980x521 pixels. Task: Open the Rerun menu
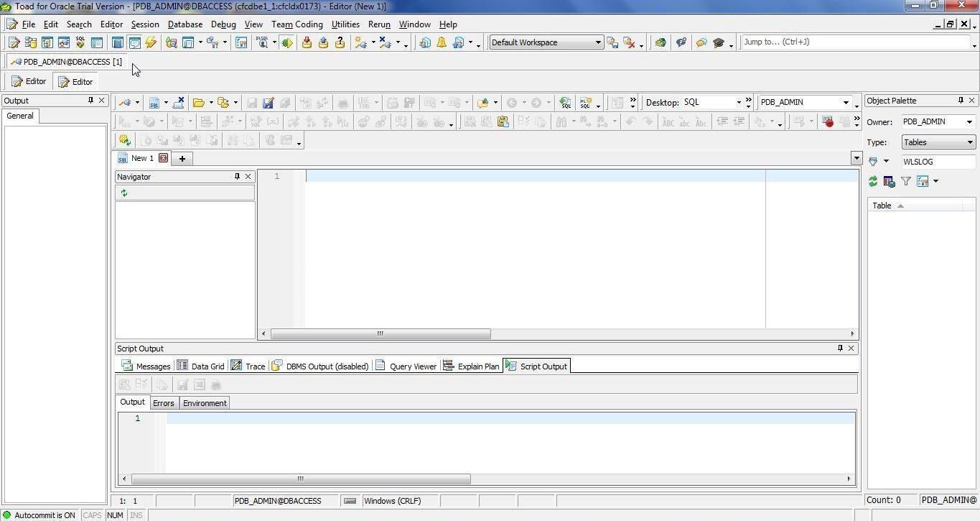tap(379, 24)
